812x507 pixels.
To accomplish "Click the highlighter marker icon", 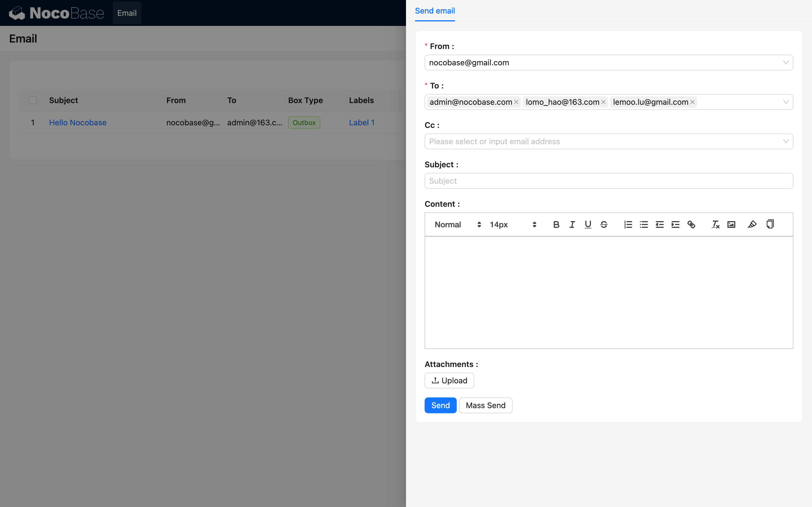I will (x=752, y=224).
